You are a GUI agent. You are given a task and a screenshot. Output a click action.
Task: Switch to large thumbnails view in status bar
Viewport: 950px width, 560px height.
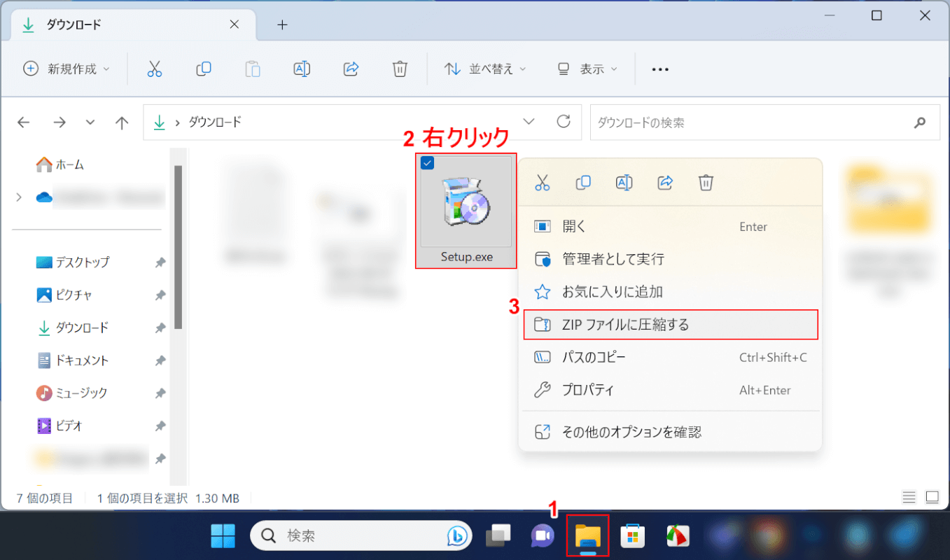pyautogui.click(x=932, y=497)
